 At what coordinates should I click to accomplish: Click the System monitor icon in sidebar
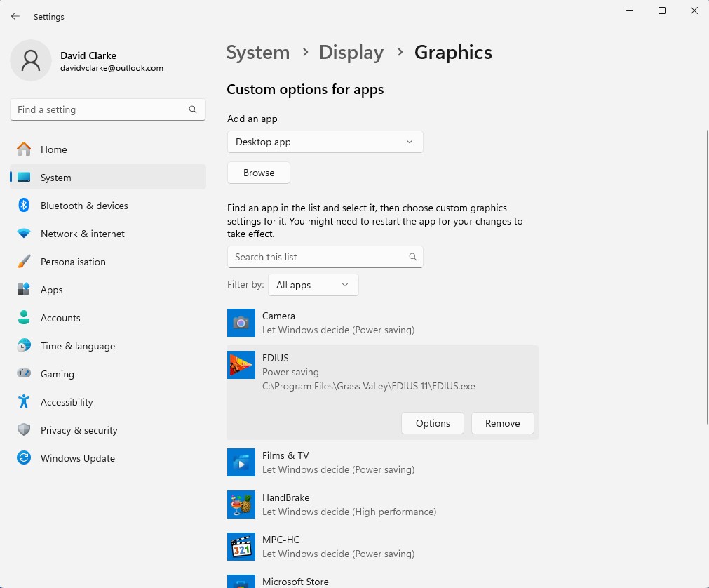24,178
